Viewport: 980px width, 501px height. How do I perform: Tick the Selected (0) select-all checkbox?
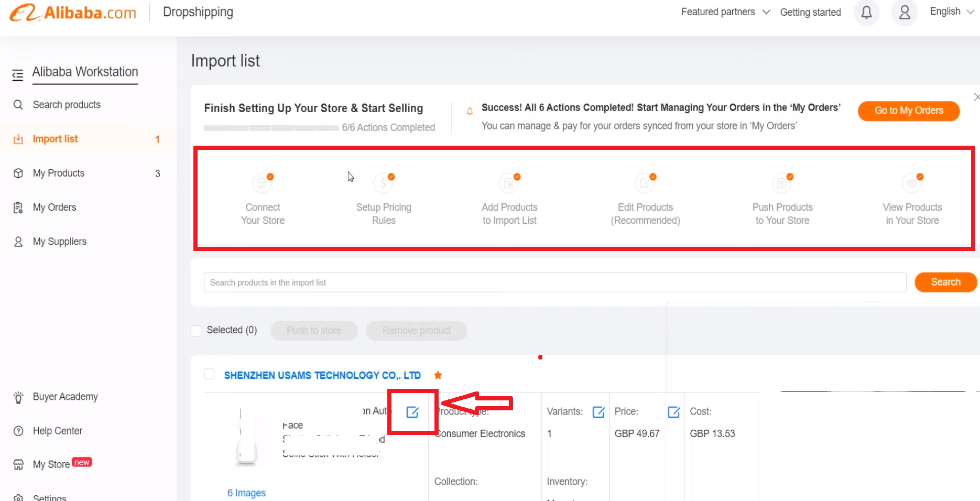[x=196, y=331]
